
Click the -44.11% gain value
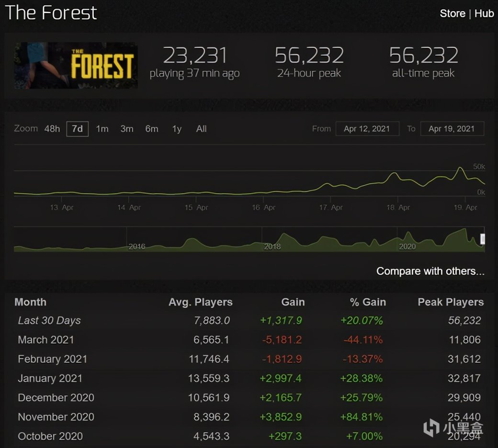(x=363, y=340)
